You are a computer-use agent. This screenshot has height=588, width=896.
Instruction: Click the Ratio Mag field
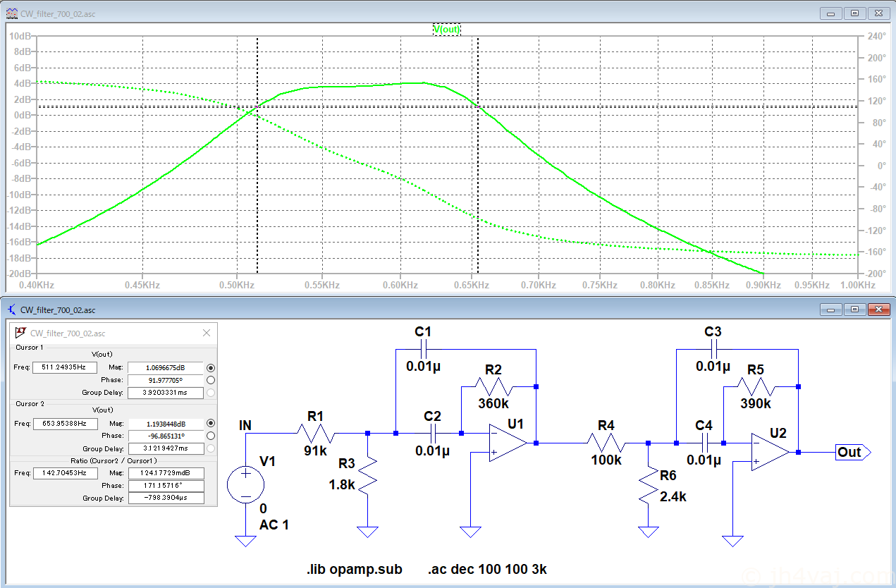166,473
